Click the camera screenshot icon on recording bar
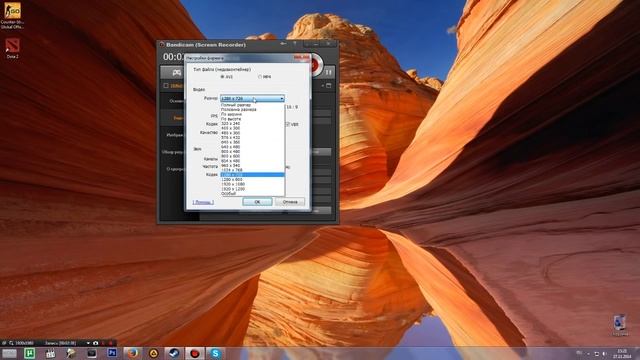The height and width of the screenshot is (360, 640). 96,343
